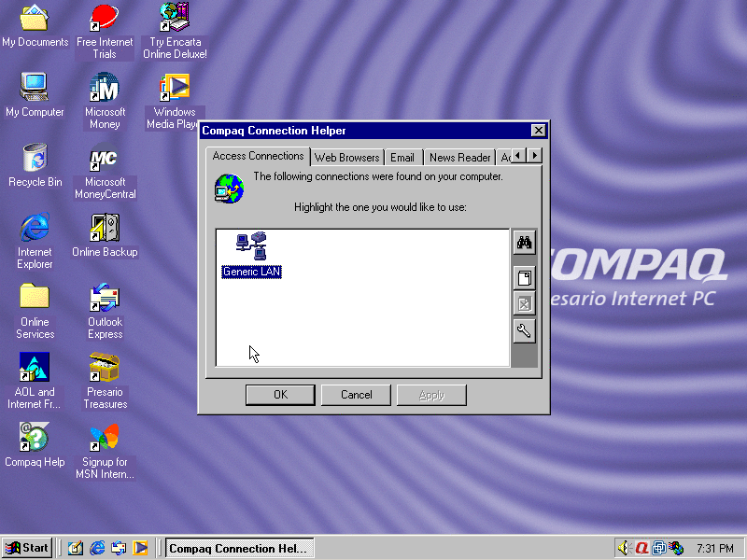Click the Compaq Connection Helper taskbar button
Viewport: 747px width, 560px height.
pyautogui.click(x=240, y=548)
